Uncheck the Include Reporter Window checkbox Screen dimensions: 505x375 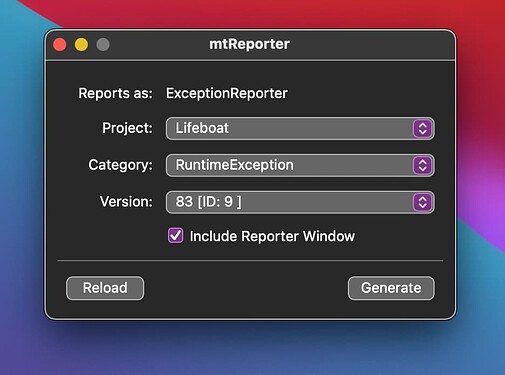[175, 236]
